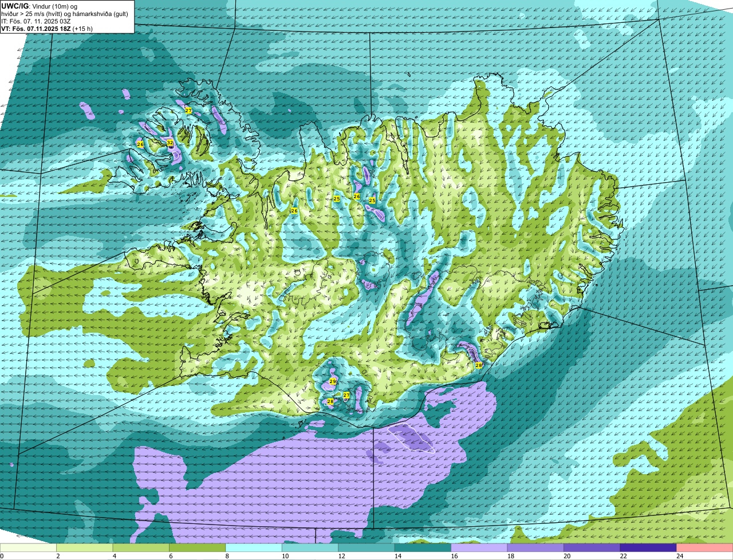The width and height of the screenshot is (733, 560).
Task: Click the 28 gust label on the southeast coast
Action: [479, 365]
